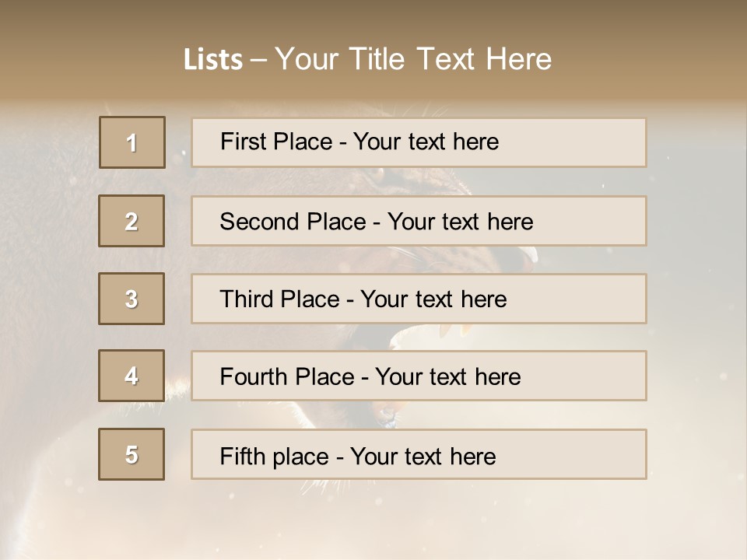
Task: Click Your text here in Fifth place row
Action: pos(423,456)
